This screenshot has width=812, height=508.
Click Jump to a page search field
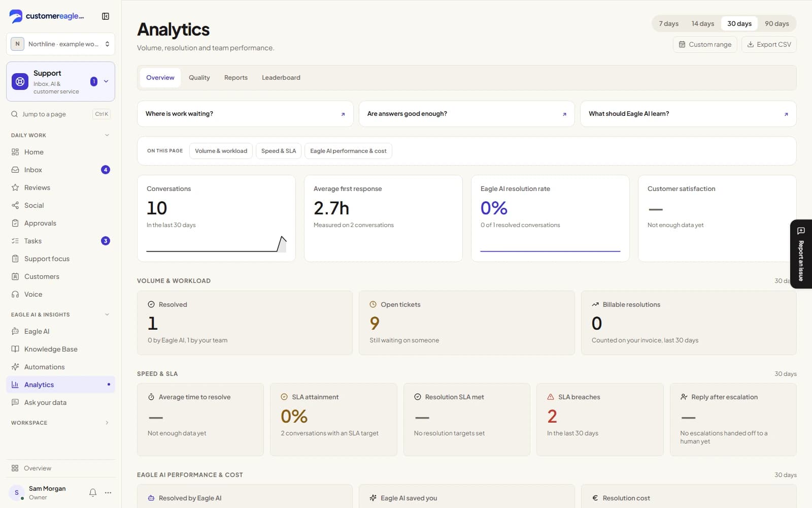[60, 114]
